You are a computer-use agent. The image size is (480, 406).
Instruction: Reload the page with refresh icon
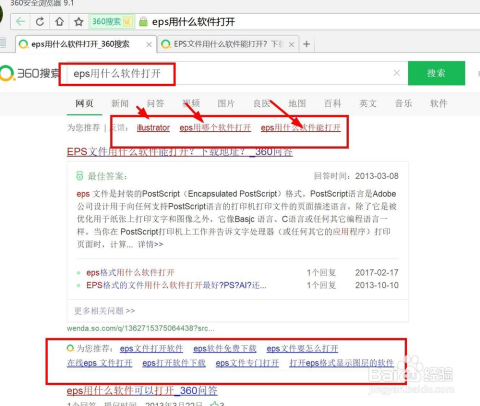click(x=40, y=22)
